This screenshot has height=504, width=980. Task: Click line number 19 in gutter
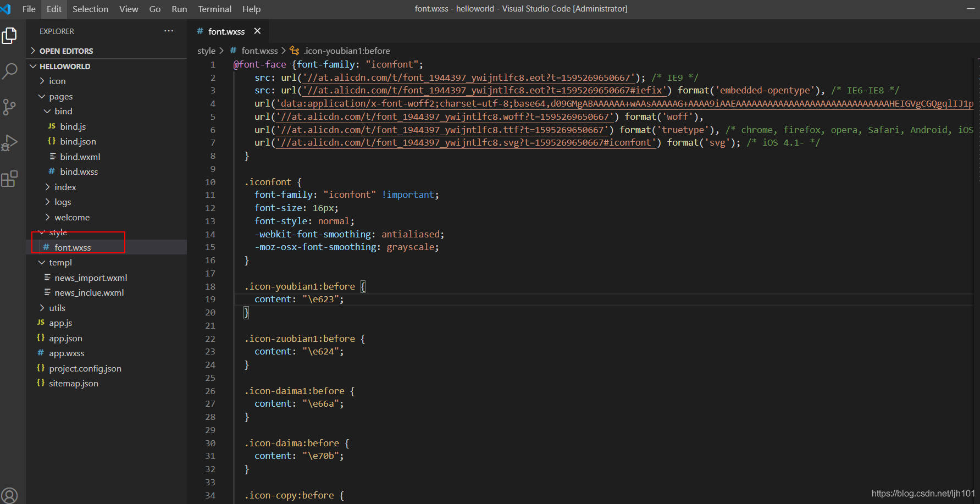tap(211, 299)
